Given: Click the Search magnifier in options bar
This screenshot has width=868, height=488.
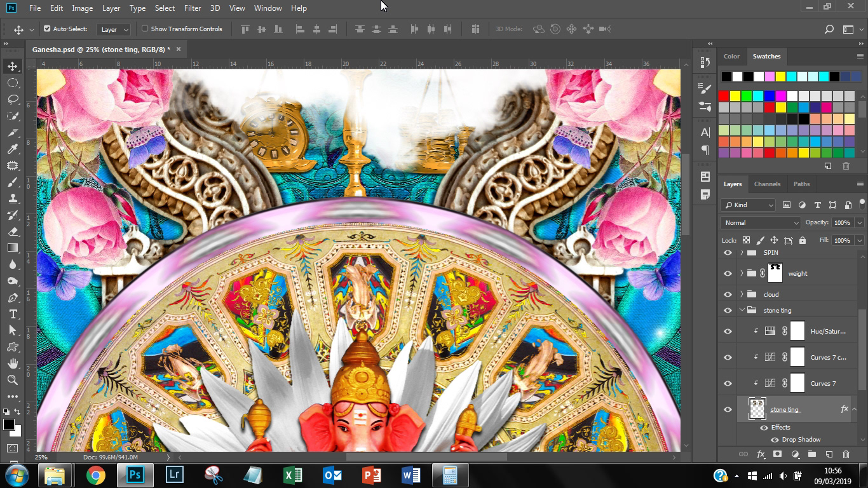Looking at the screenshot, I should point(829,29).
